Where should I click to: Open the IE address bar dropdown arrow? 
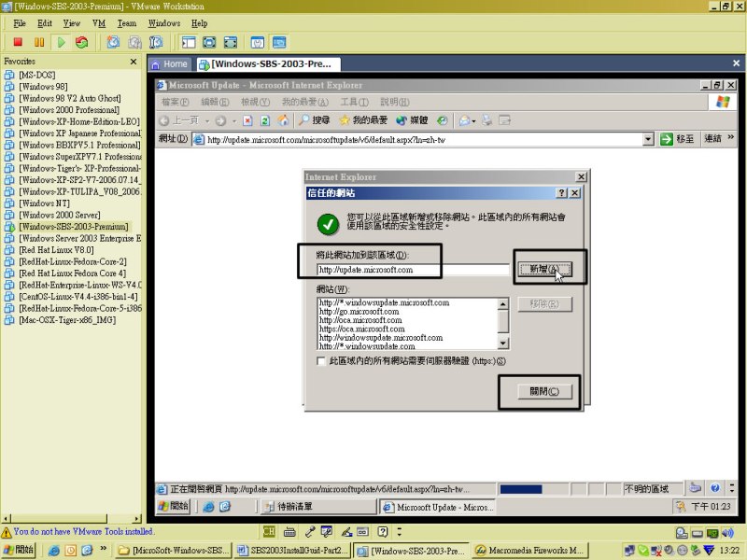pyautogui.click(x=648, y=139)
